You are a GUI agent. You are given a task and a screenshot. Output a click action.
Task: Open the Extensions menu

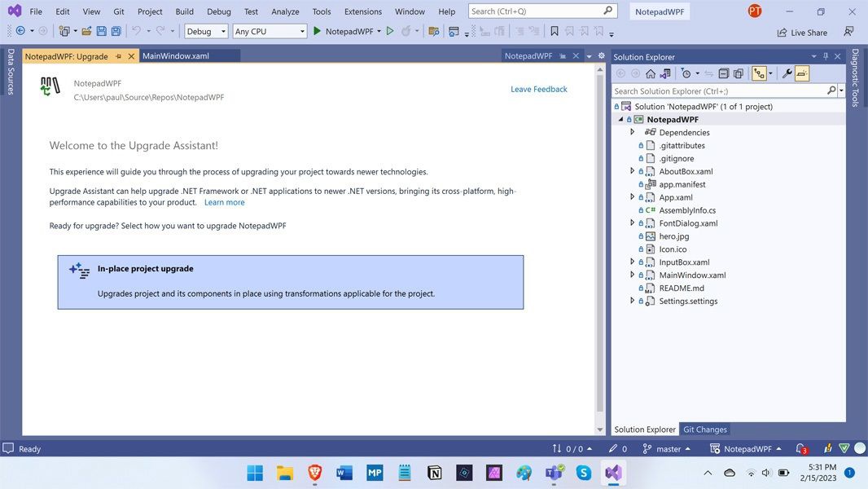coord(362,11)
